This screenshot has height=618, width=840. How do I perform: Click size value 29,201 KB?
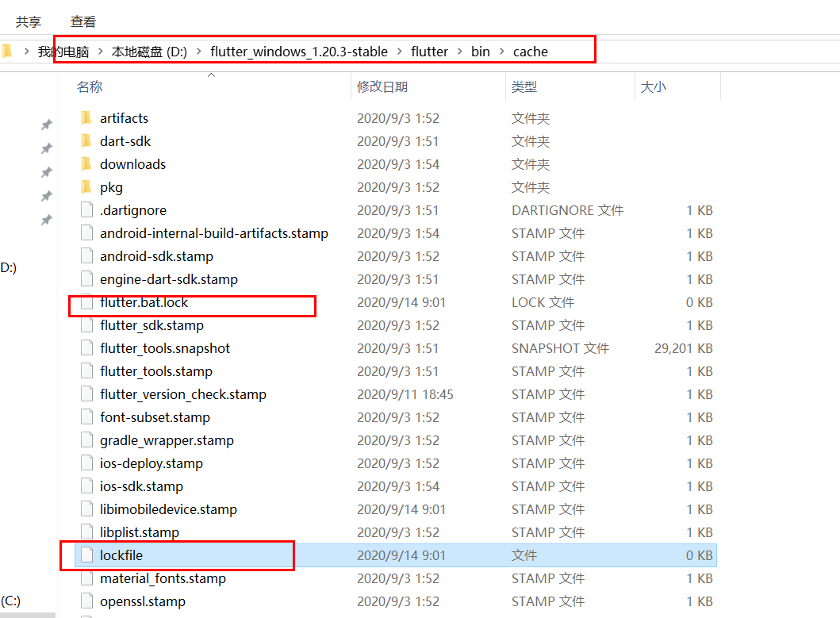pyautogui.click(x=684, y=348)
